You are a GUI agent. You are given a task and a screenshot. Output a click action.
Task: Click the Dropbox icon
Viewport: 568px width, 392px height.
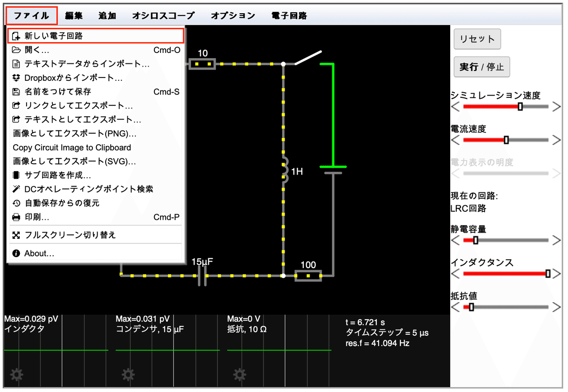click(17, 78)
